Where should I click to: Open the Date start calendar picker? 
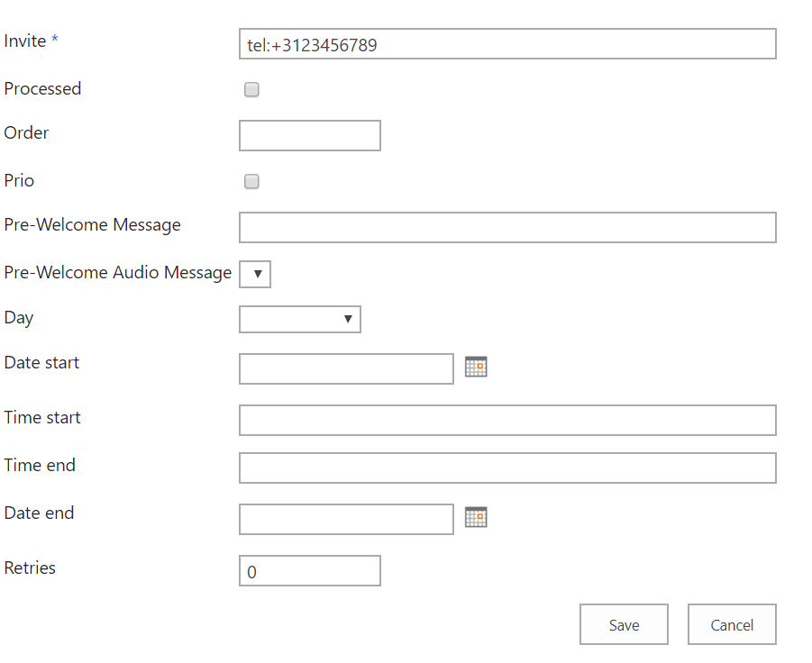[x=476, y=367]
